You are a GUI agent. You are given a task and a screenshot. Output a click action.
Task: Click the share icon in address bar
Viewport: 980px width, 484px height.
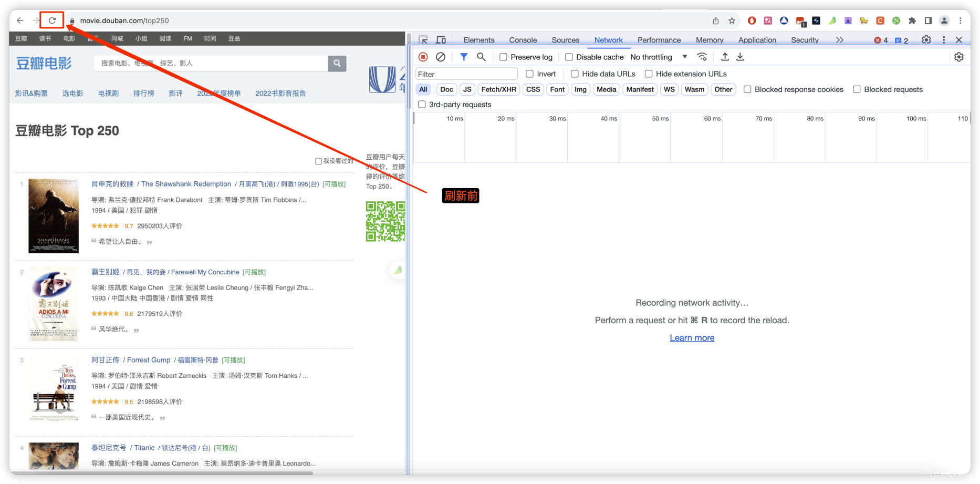(716, 20)
